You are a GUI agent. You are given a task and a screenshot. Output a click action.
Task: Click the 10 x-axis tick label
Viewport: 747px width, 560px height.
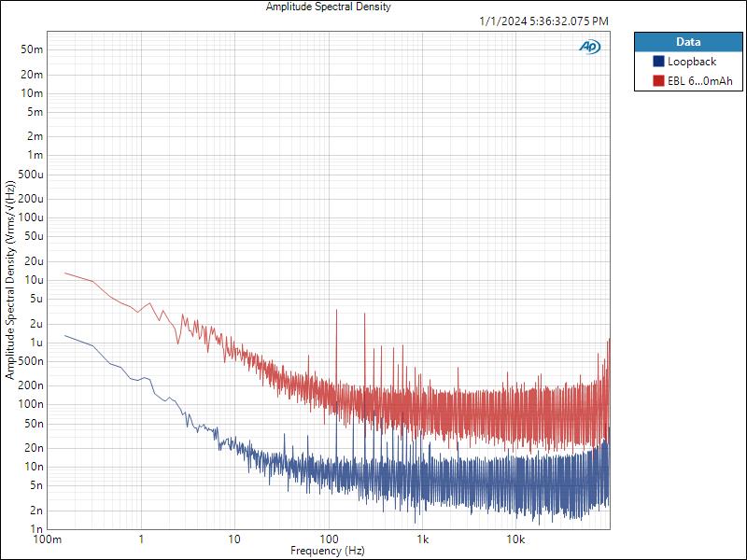pos(234,539)
